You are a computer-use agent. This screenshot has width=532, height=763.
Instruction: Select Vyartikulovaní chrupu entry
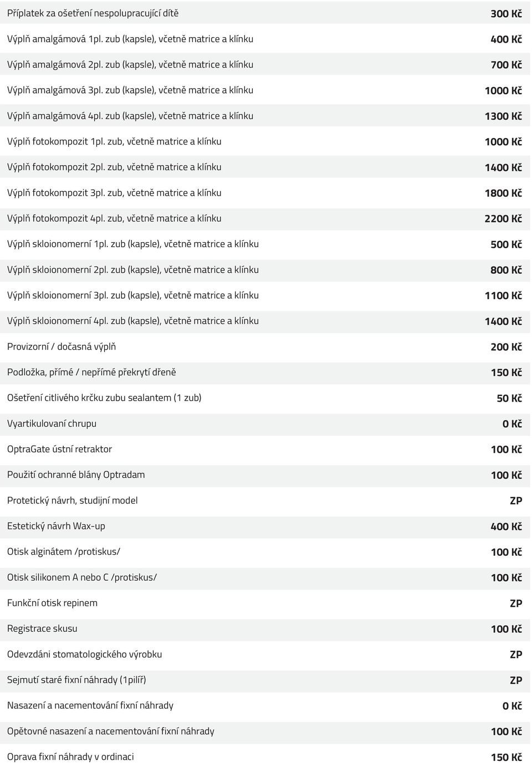(265, 423)
